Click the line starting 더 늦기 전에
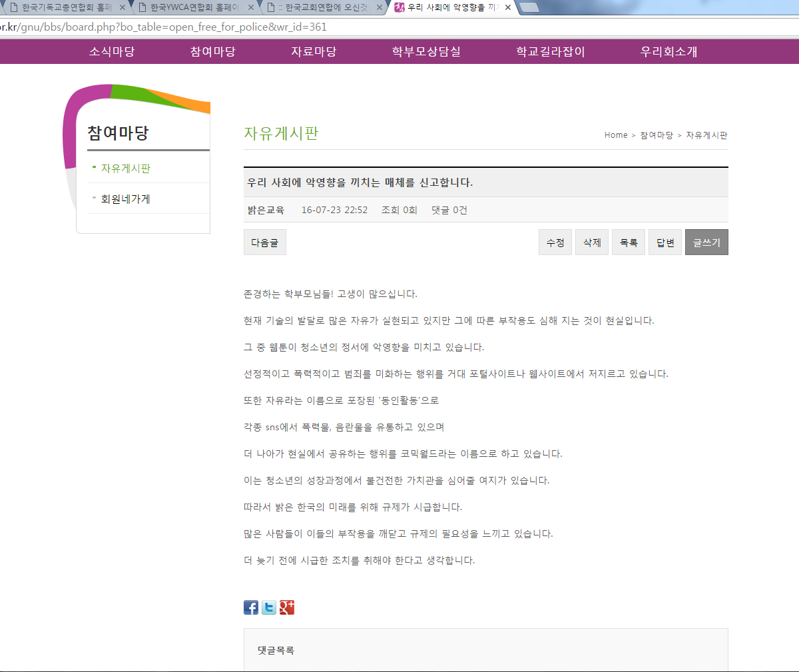Screen dimensions: 799x672 (x=360, y=560)
